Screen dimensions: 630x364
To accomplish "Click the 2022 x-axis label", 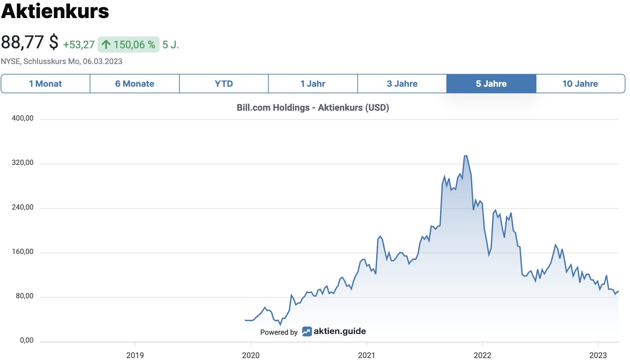I will point(482,355).
